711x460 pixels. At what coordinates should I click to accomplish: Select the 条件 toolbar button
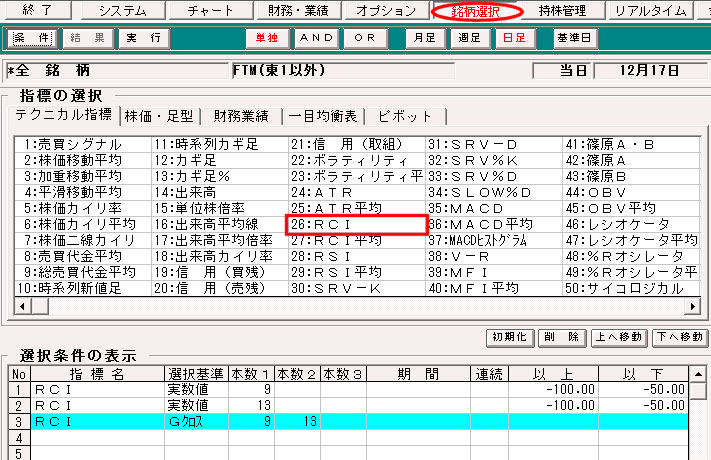(x=29, y=38)
